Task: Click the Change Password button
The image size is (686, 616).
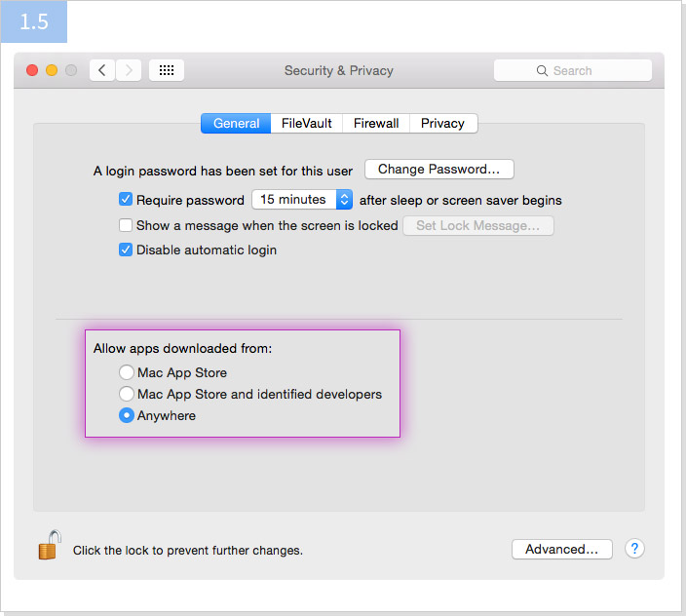Action: (438, 169)
